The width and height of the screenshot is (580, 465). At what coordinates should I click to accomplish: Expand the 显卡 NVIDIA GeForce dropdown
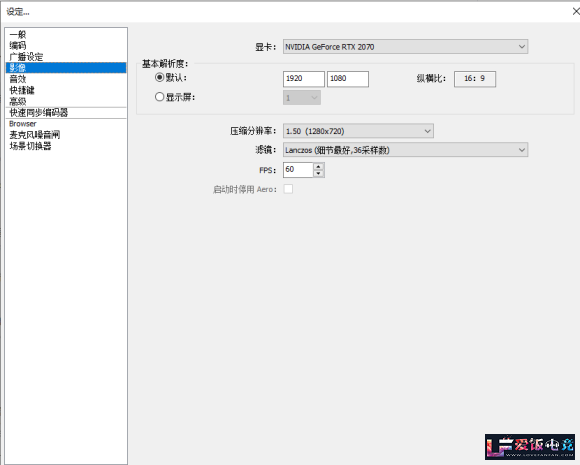pos(405,47)
